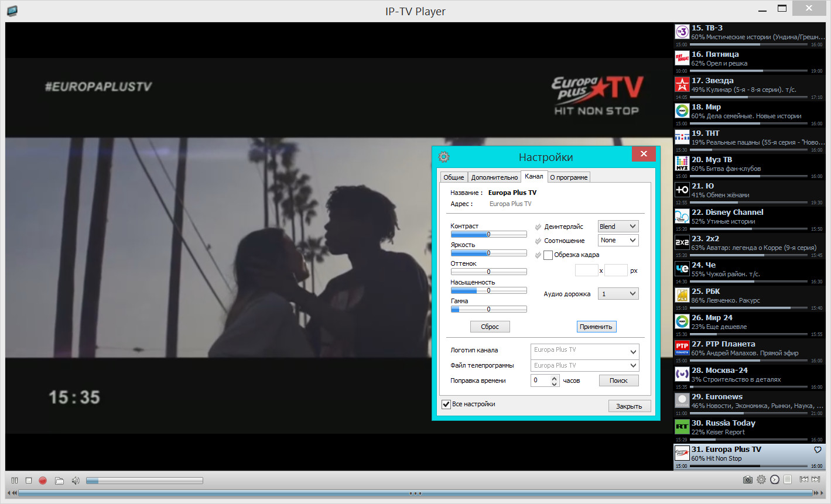Open file via the folder icon
This screenshot has height=504, width=831.
tap(59, 481)
